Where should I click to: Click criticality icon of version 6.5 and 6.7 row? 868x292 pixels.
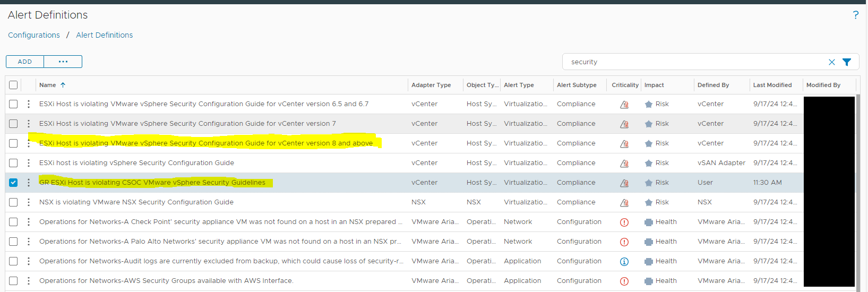[x=624, y=105]
